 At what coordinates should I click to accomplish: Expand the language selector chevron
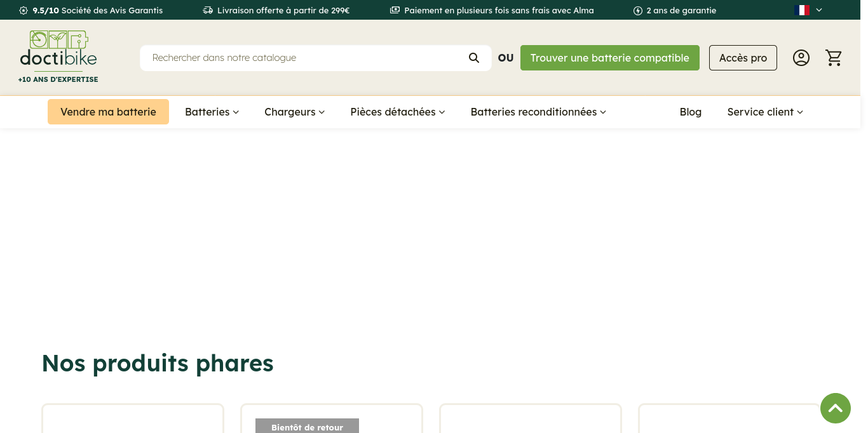(x=819, y=10)
